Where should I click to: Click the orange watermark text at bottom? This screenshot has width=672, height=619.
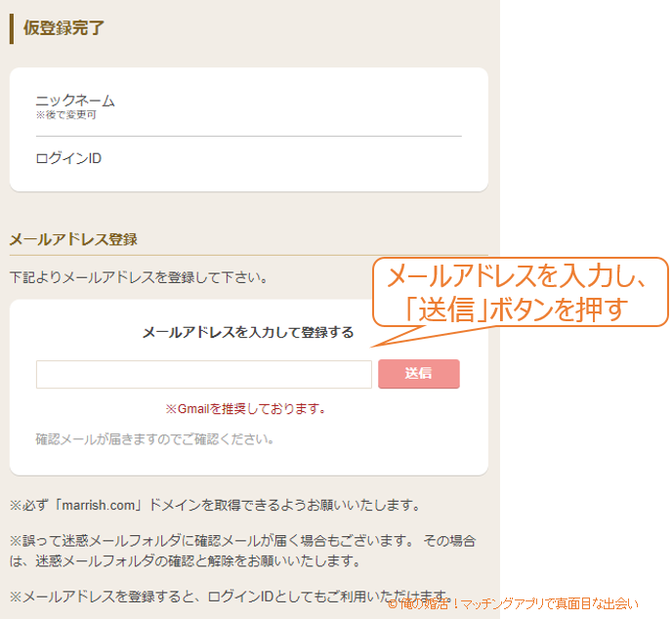(x=513, y=604)
